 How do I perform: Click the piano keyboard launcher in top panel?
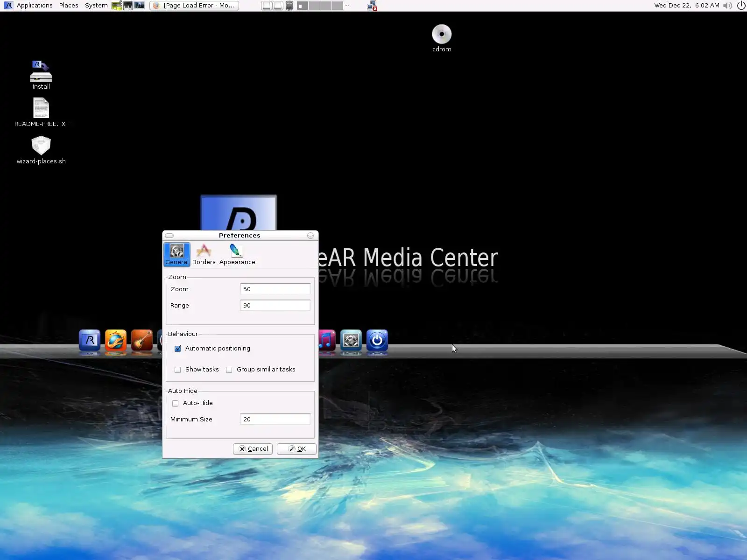(x=128, y=6)
